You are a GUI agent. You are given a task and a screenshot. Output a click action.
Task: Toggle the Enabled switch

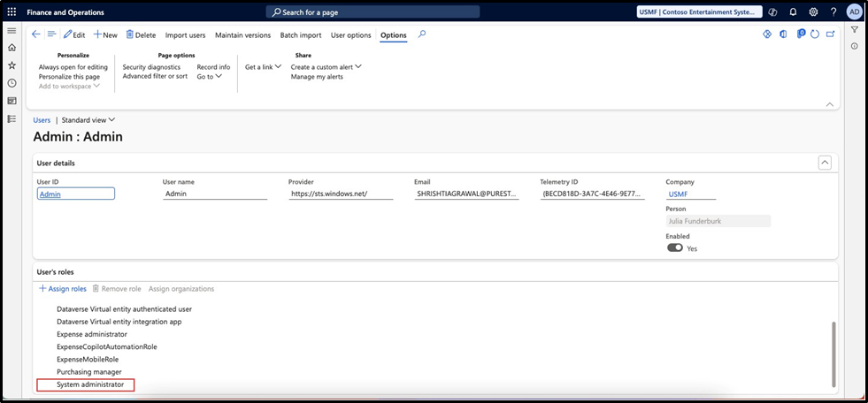click(675, 248)
